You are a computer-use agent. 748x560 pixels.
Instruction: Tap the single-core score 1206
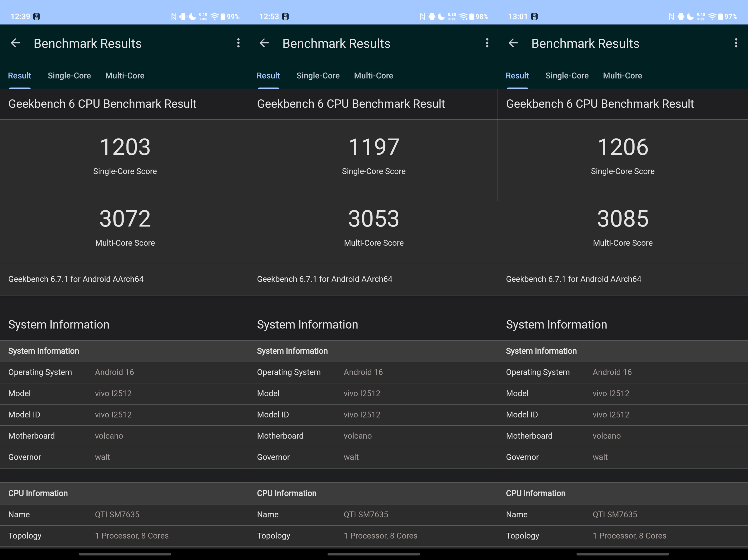click(x=623, y=147)
